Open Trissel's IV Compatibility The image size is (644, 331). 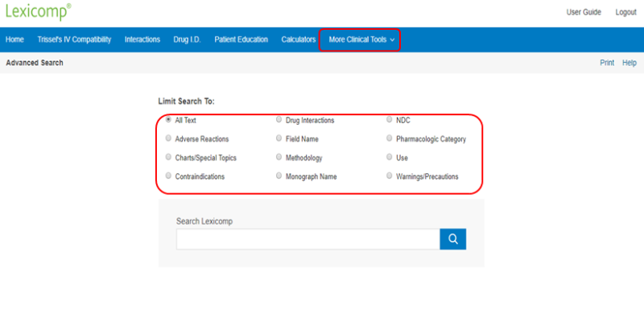(74, 39)
